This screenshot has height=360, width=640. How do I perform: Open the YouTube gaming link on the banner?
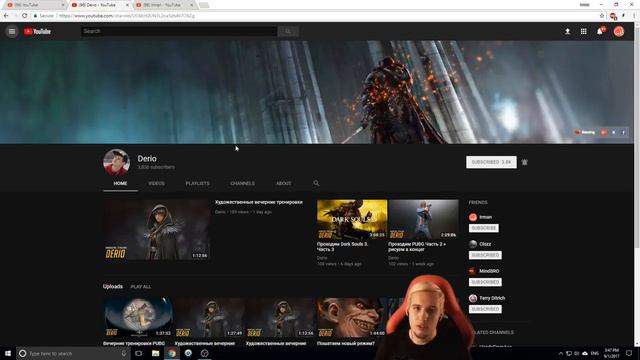coord(585,132)
